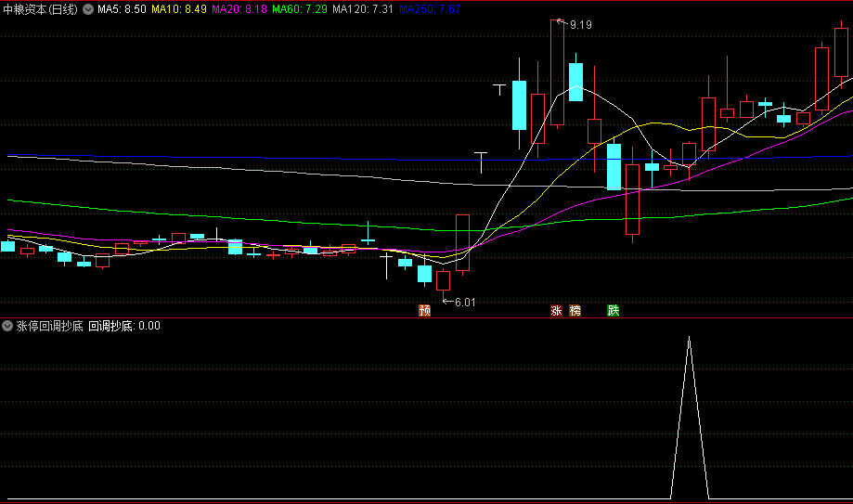Click the 回调抄底: 0.00 value label
Viewport: 853px width, 504px height.
124,326
